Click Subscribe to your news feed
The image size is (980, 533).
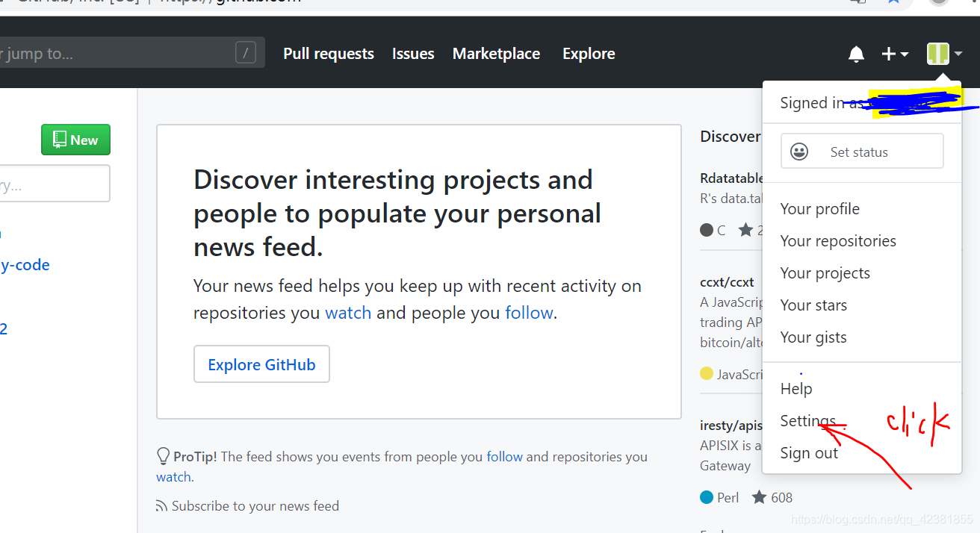coord(255,506)
